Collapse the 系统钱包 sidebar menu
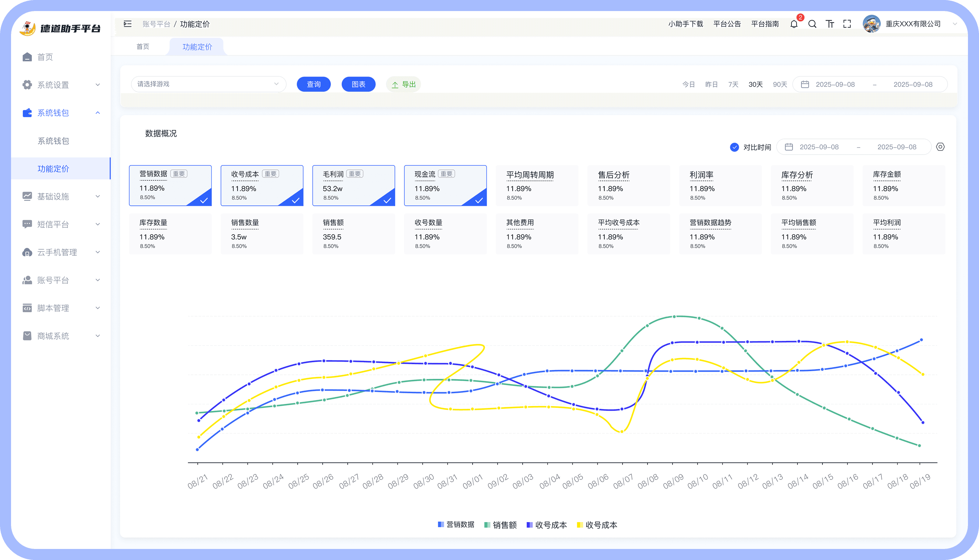The image size is (979, 560). tap(61, 113)
